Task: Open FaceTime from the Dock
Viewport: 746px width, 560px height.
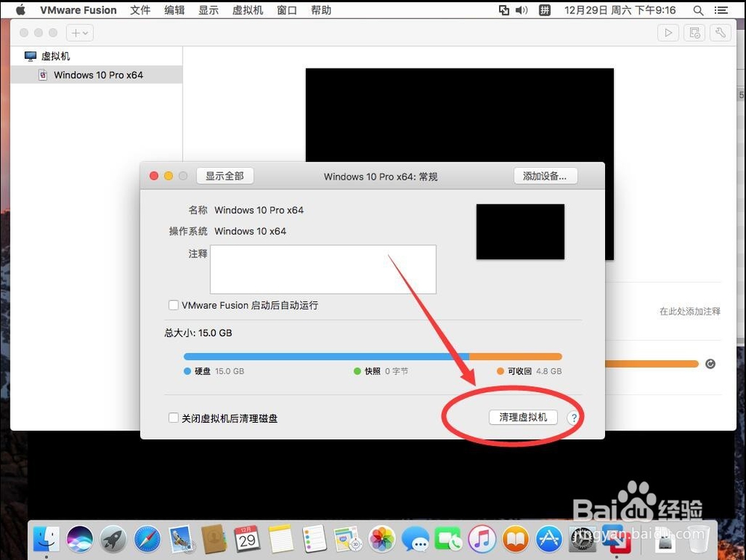Action: pyautogui.click(x=448, y=539)
